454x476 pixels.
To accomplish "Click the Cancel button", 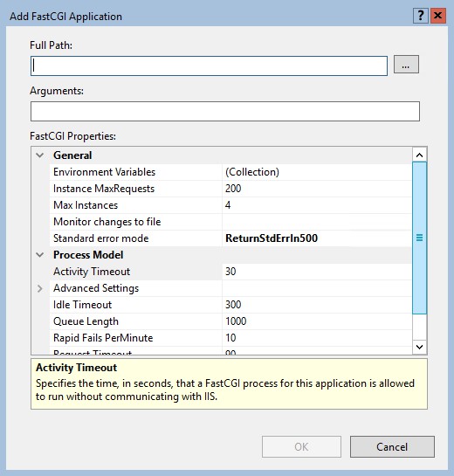I will point(392,447).
